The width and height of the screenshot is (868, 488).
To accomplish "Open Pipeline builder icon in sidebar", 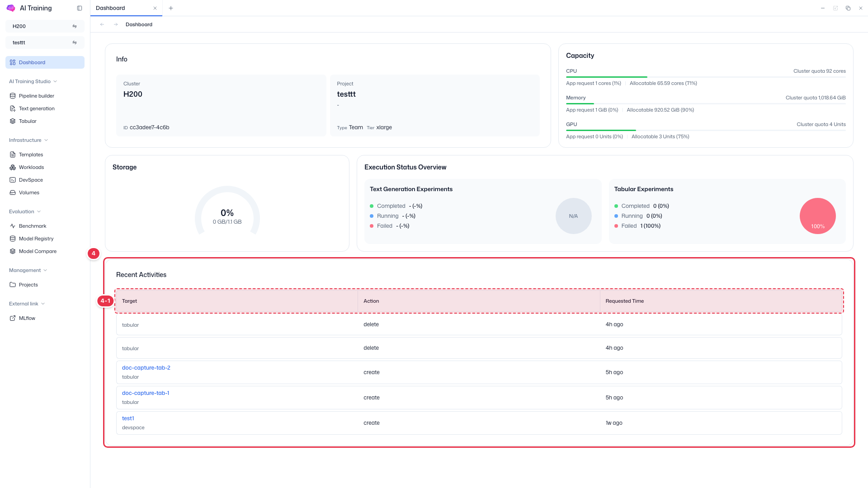I will 13,96.
